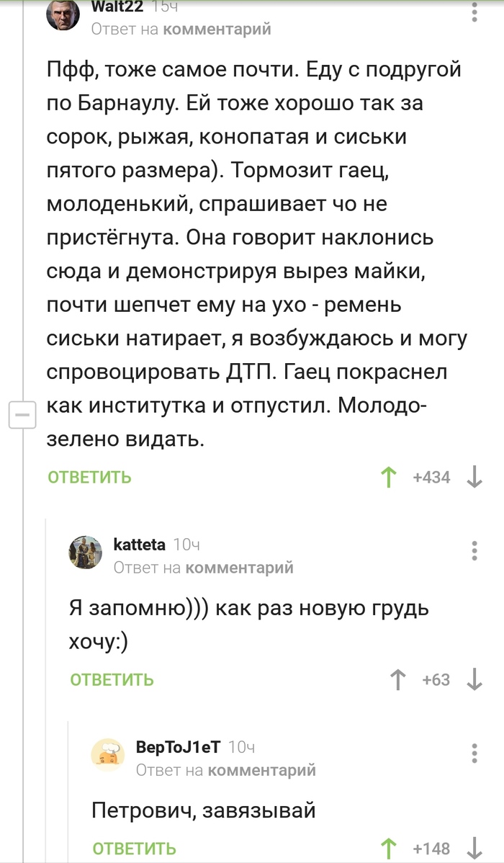504x863 pixels.
Task: Open the three-dot menu on Walt22's comment
Action: (x=473, y=12)
